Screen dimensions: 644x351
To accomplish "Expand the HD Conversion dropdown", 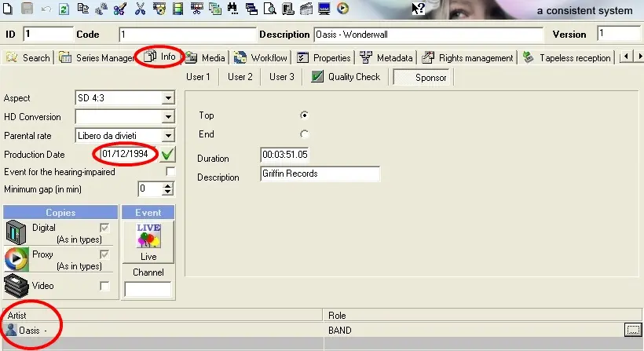I will 167,117.
